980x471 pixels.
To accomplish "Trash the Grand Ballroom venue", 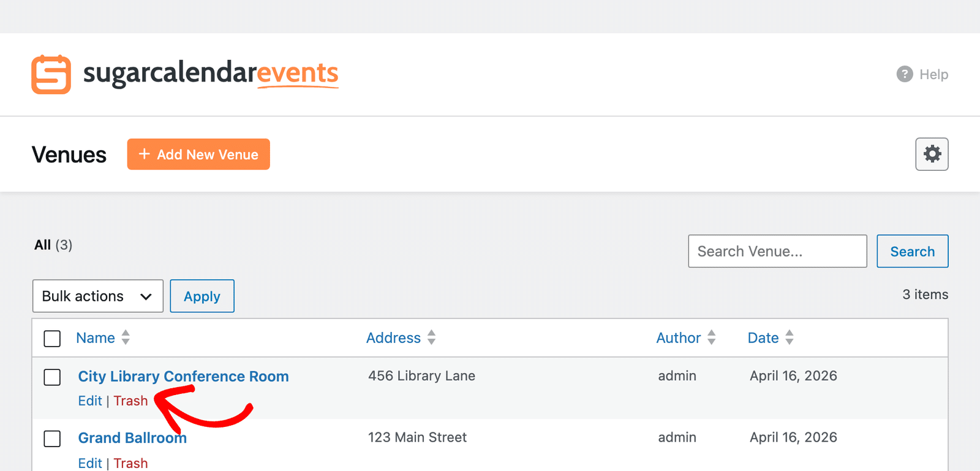I will [x=130, y=463].
